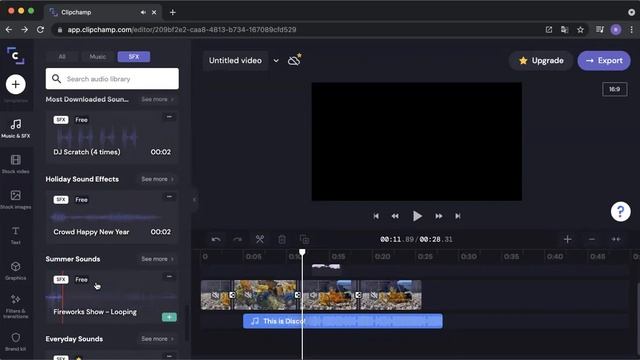Rename the Untitled video title

235,60
